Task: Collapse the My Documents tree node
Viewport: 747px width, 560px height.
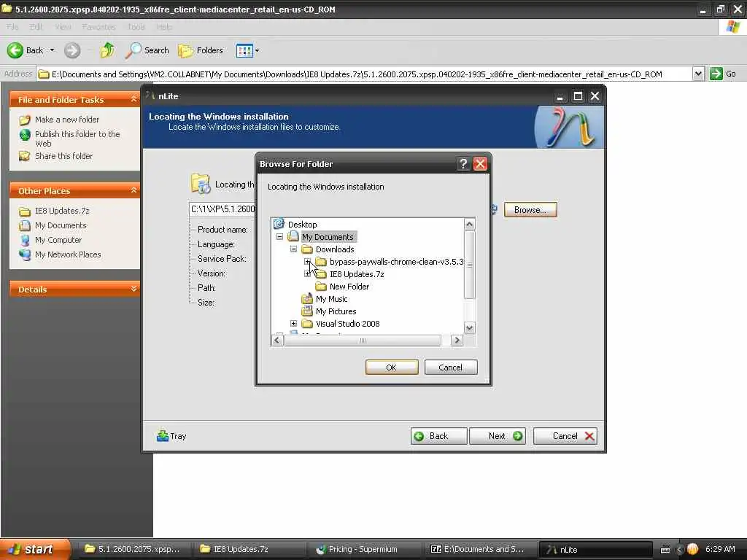Action: pyautogui.click(x=279, y=237)
